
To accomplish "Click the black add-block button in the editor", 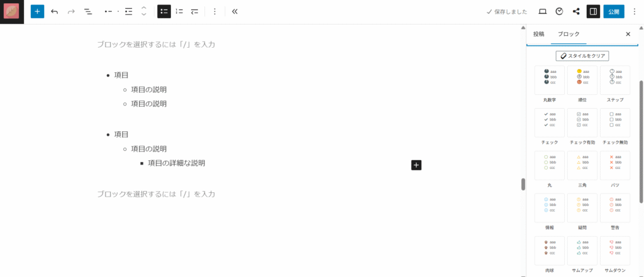I will pos(416,165).
